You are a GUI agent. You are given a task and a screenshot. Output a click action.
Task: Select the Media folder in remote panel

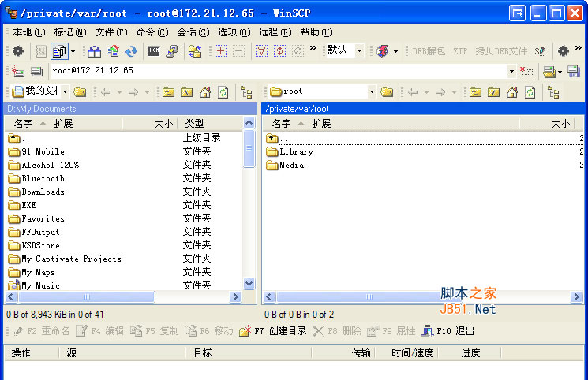click(285, 166)
